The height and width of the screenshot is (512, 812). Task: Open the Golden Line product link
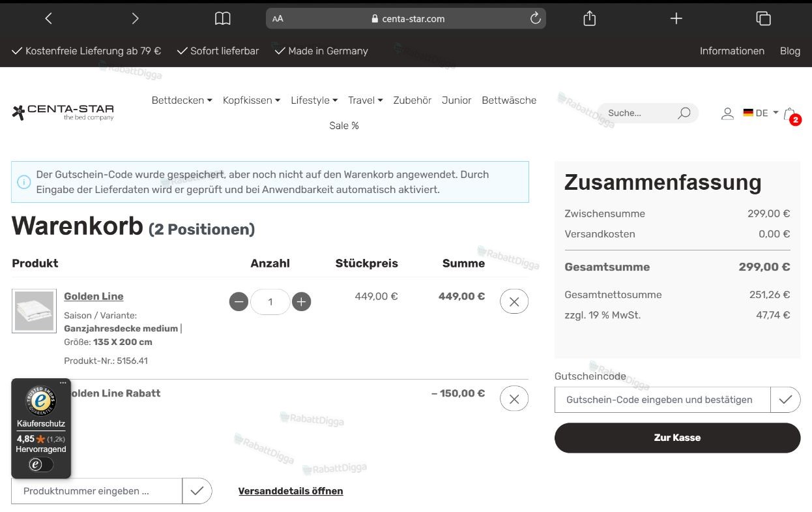coord(94,296)
